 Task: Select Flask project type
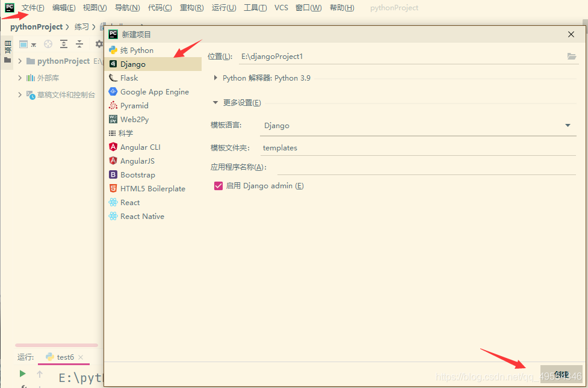[153, 78]
